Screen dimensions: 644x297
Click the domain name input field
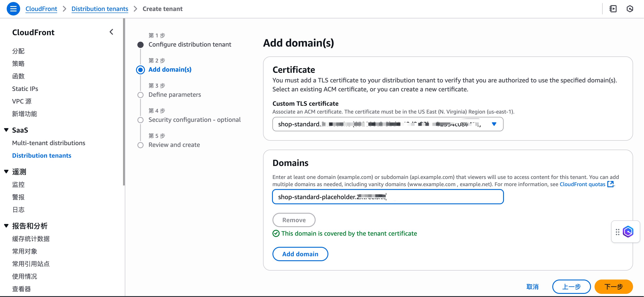(x=388, y=197)
